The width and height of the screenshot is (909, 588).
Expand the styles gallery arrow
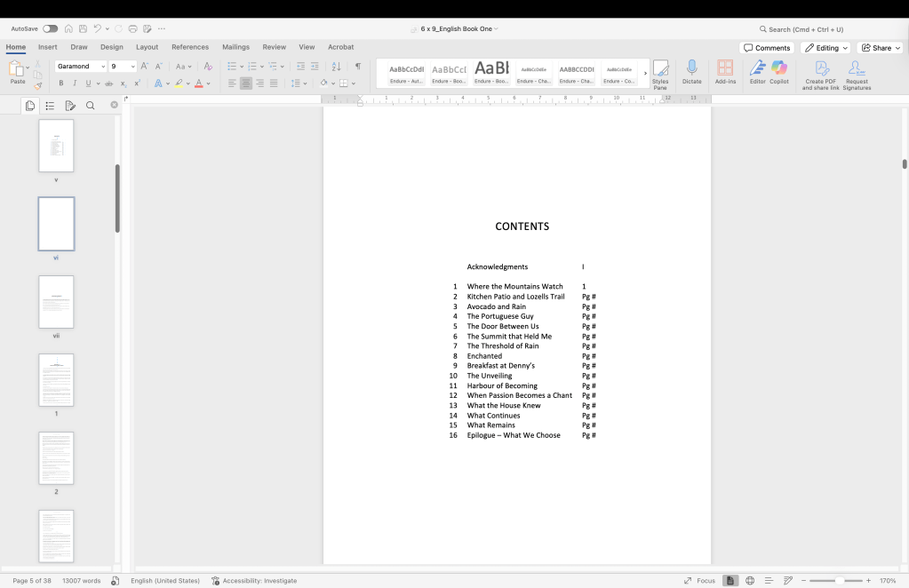(x=645, y=73)
